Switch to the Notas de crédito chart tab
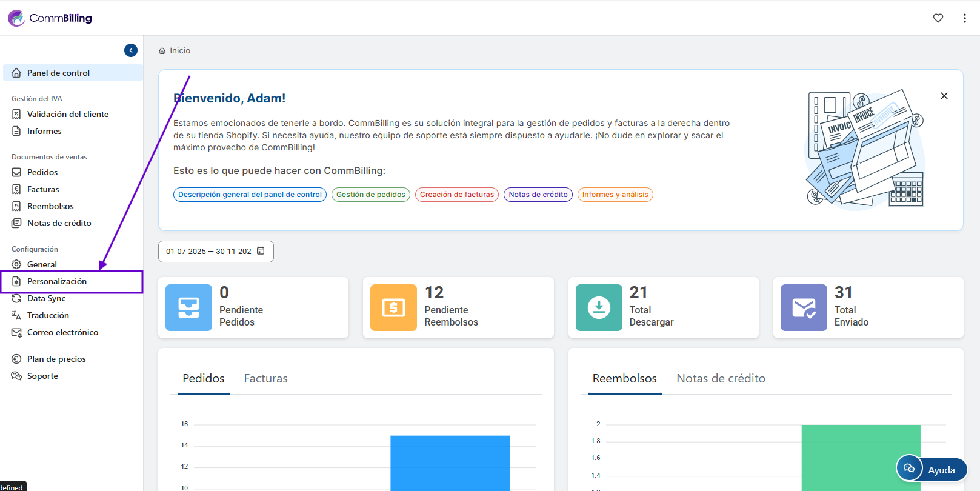The width and height of the screenshot is (980, 491). (721, 378)
